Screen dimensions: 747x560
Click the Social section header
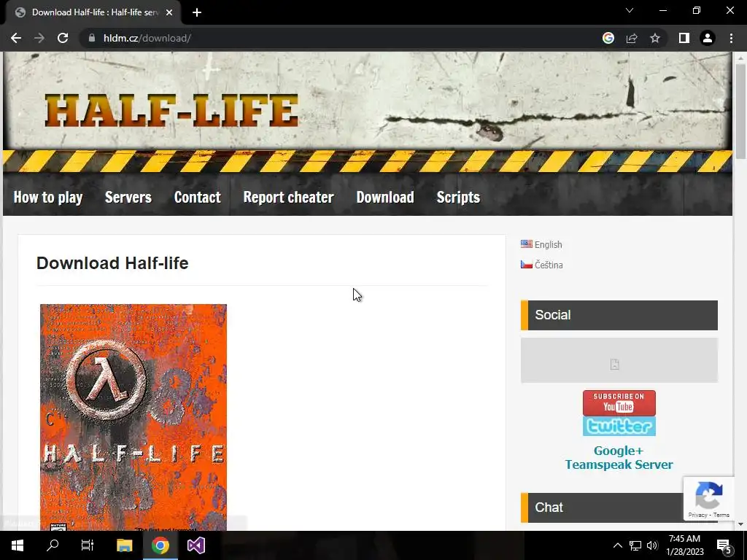click(x=619, y=315)
